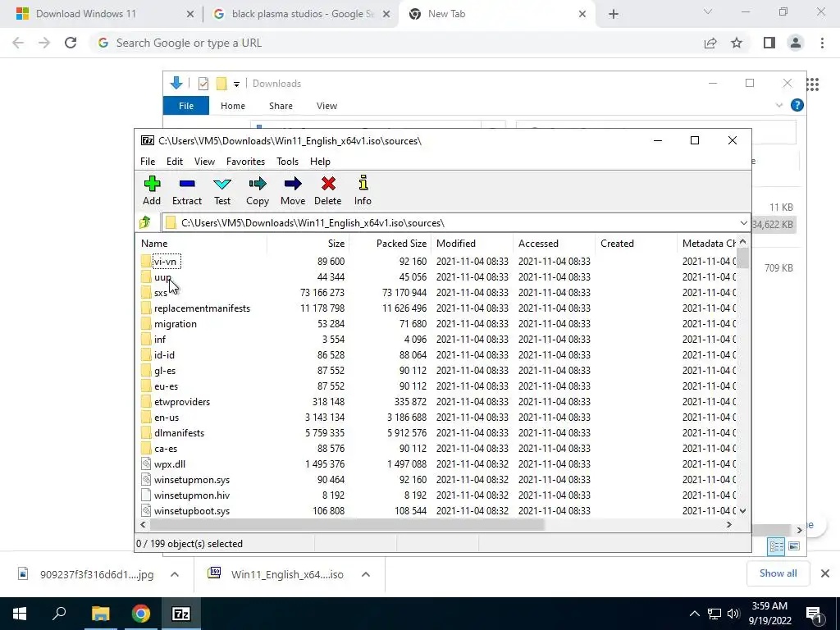The image size is (840, 630).
Task: Open Explorer Home ribbon tab
Action: click(232, 106)
